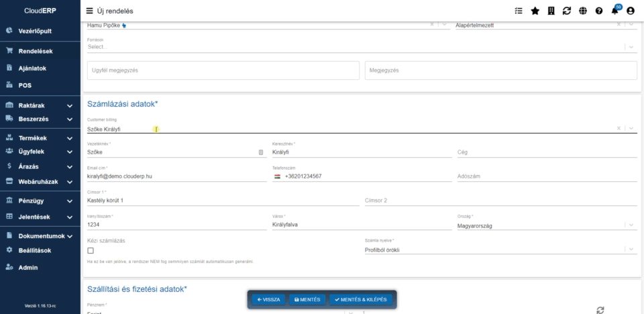Click the favorites star icon
The height and width of the screenshot is (314, 644).
click(x=535, y=11)
